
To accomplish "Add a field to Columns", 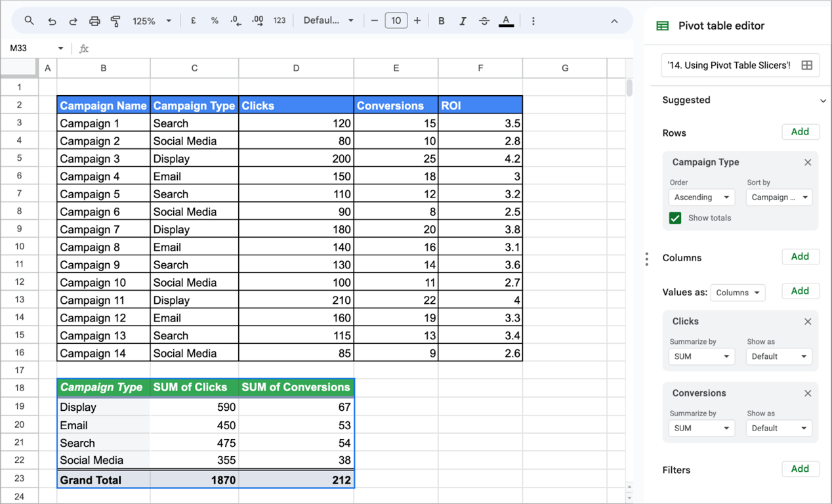I will coord(801,257).
